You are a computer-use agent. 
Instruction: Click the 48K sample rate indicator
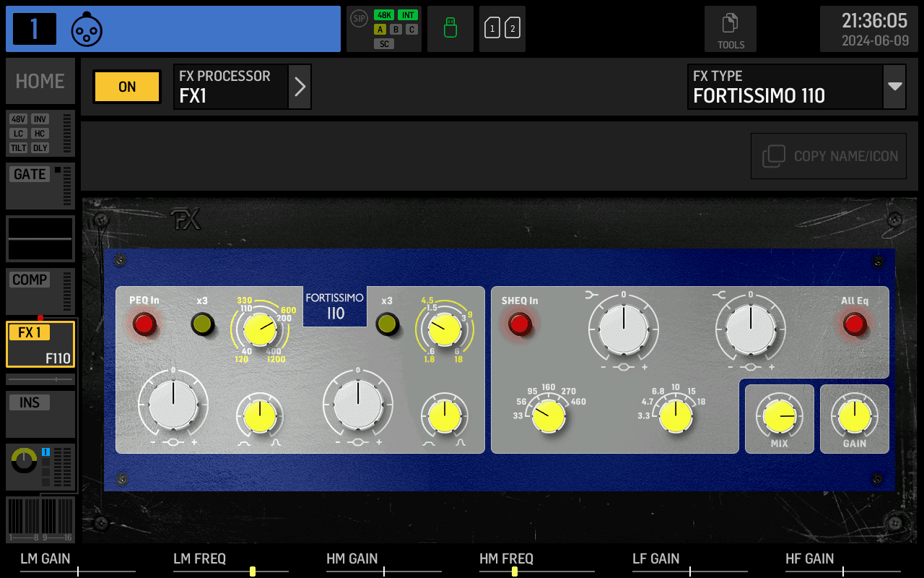point(384,15)
